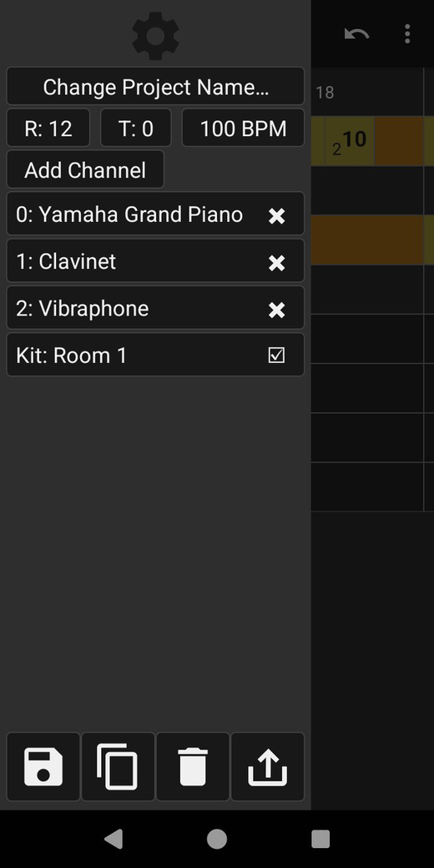Remove the Vibraphone channel with X

pos(277,310)
